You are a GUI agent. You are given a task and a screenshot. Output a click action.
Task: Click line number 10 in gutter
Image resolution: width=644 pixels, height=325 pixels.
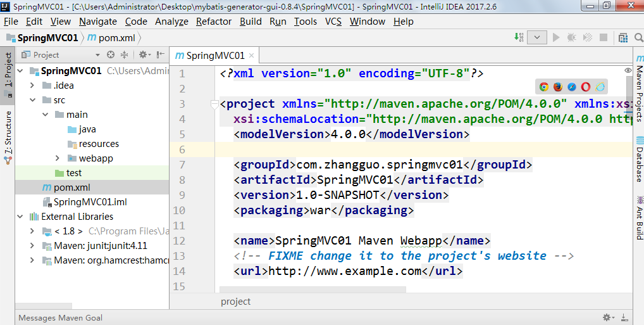click(x=178, y=210)
